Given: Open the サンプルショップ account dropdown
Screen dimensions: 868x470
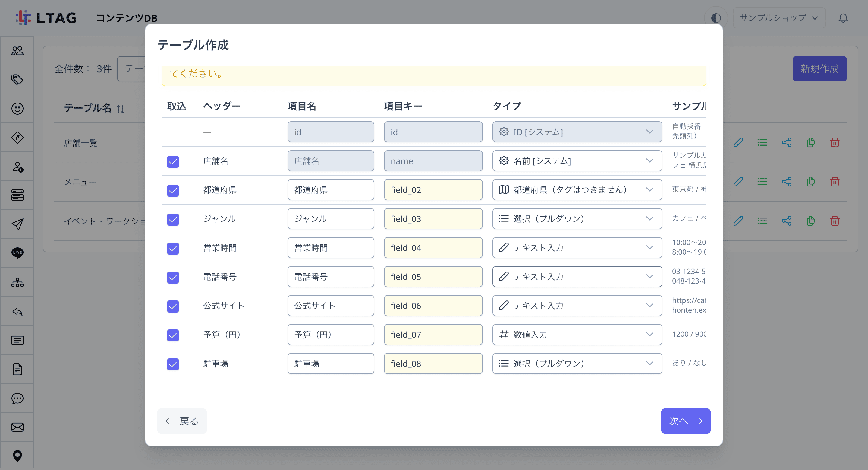Looking at the screenshot, I should (779, 18).
